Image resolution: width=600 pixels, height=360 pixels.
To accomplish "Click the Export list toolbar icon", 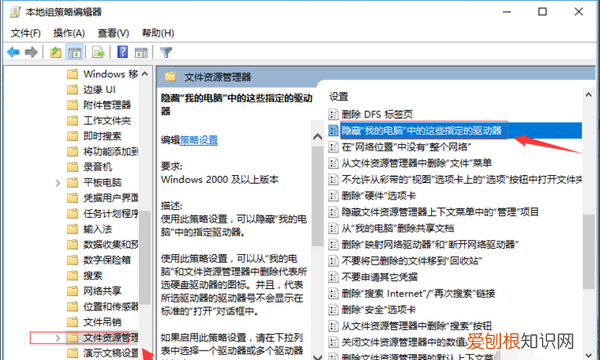I will pos(98,52).
